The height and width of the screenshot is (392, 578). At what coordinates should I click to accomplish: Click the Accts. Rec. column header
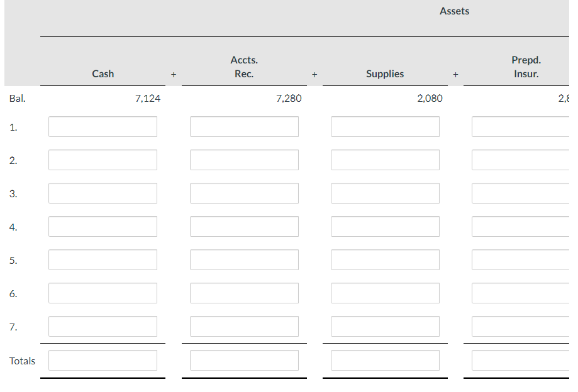(x=244, y=67)
